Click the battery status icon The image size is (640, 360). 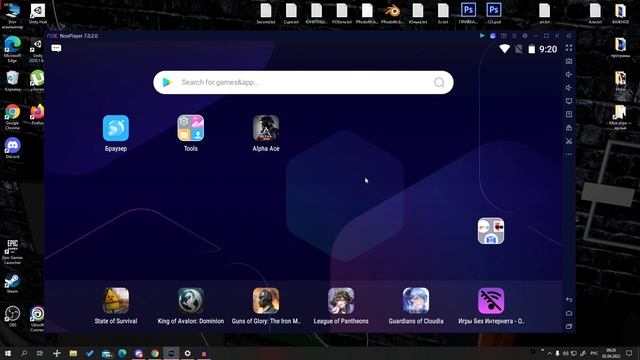click(x=531, y=49)
